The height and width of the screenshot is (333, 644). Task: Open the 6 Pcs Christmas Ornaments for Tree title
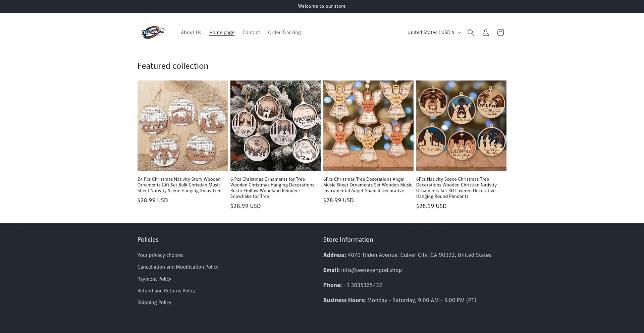coord(272,188)
